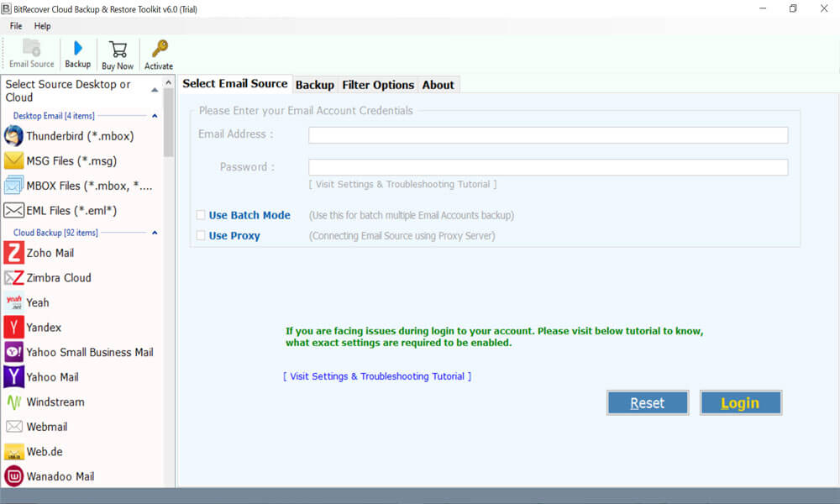Screen dimensions: 840x504
Task: Enable the Use Batch Mode checkbox
Action: pyautogui.click(x=201, y=215)
